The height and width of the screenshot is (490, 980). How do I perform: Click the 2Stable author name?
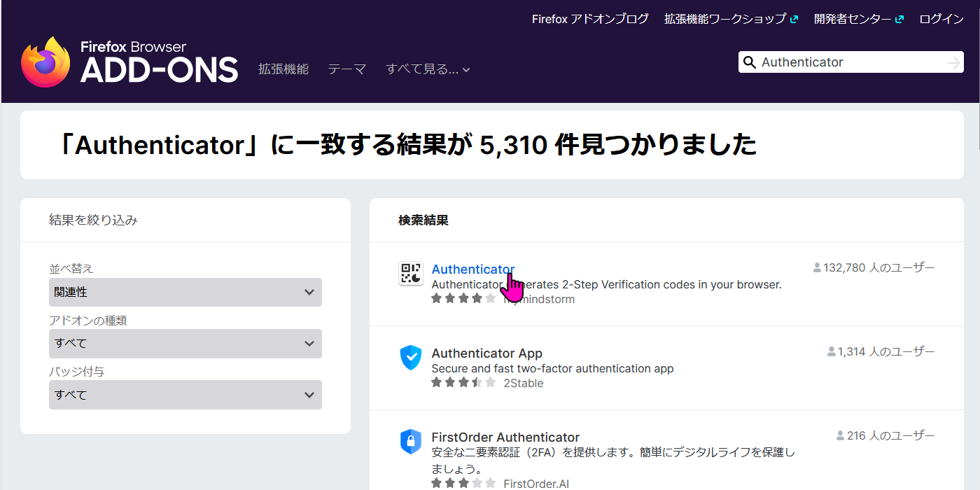pos(524,383)
